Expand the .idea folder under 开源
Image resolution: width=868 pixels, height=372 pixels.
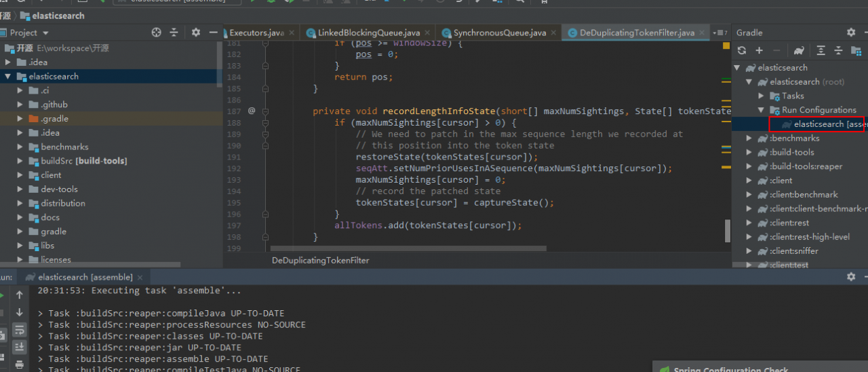tap(8, 62)
